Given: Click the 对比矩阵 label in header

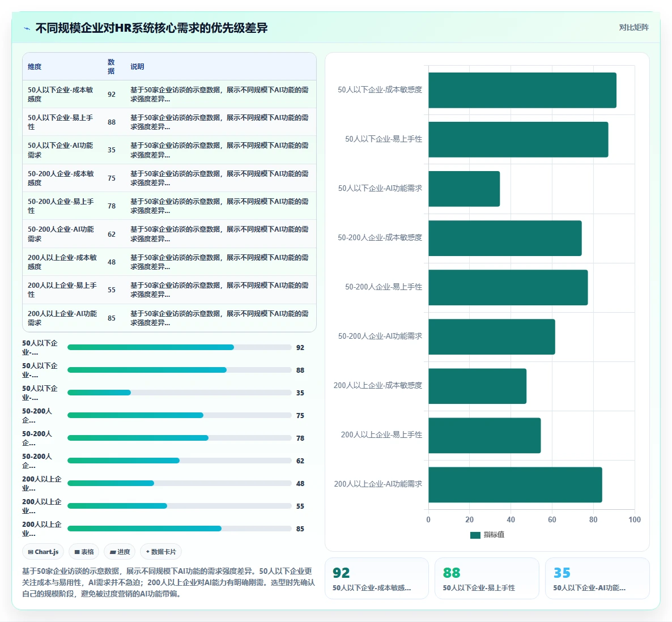Looking at the screenshot, I should click(x=633, y=27).
